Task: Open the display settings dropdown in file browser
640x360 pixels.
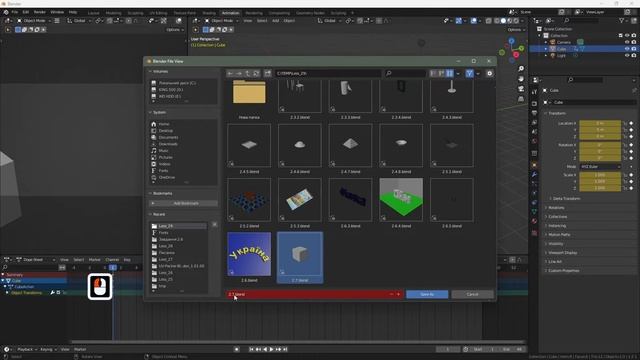Action: tap(458, 73)
